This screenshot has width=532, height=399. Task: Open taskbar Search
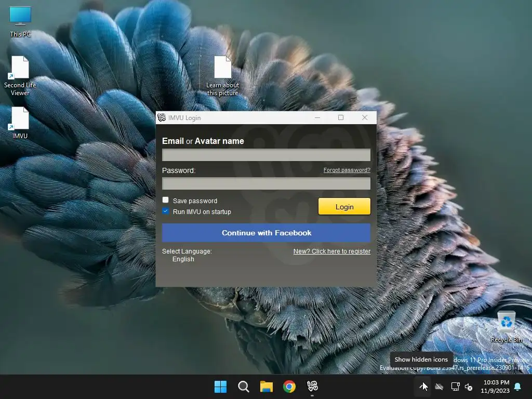[243, 387]
